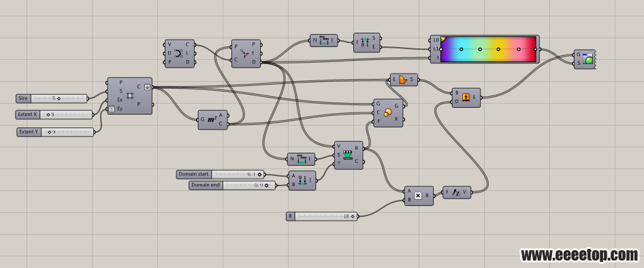644x268 pixels.
Task: Select the Extent X slider label
Action: tap(27, 115)
